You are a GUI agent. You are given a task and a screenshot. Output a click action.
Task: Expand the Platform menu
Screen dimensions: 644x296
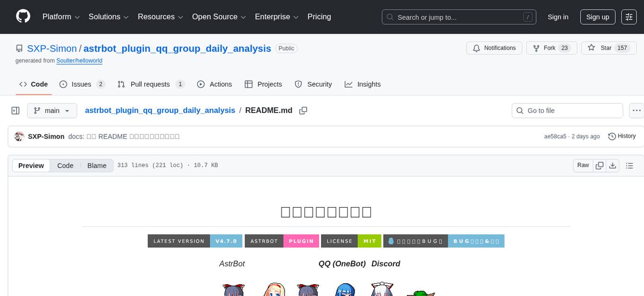60,17
